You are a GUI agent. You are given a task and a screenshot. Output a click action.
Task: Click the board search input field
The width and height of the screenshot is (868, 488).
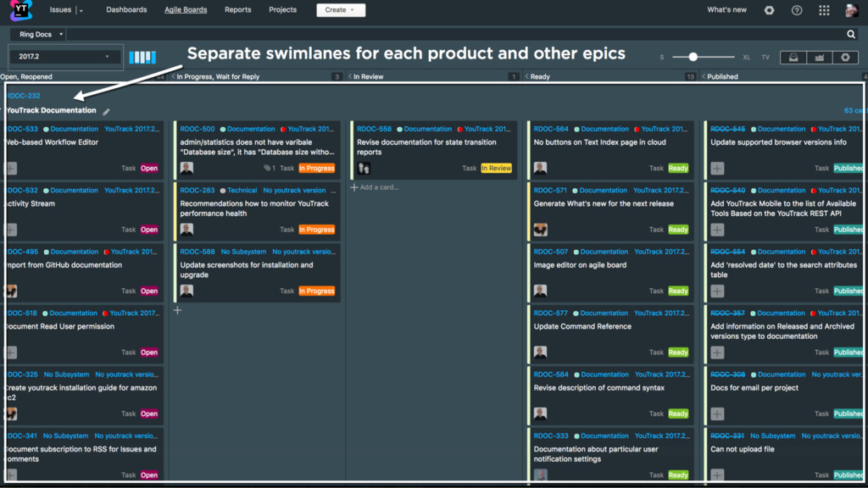(x=455, y=34)
